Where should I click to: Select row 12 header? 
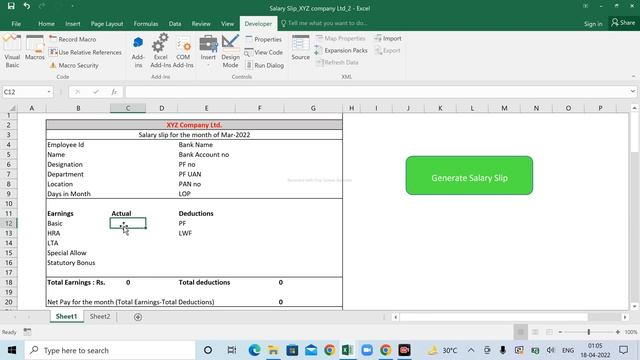(x=9, y=223)
